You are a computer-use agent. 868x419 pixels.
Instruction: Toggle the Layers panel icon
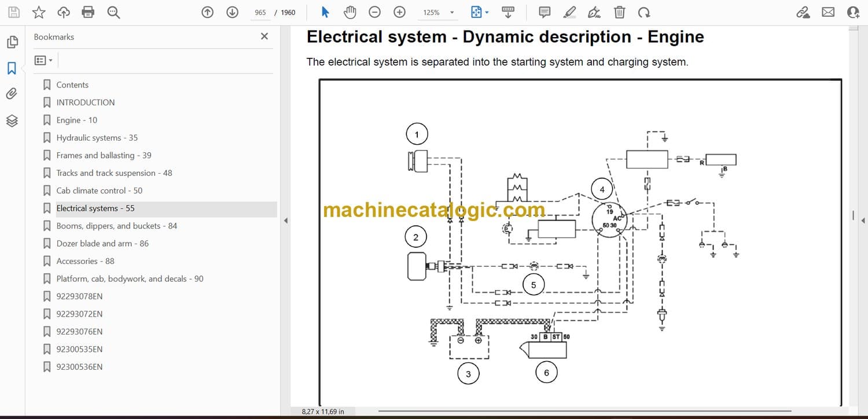[12, 120]
